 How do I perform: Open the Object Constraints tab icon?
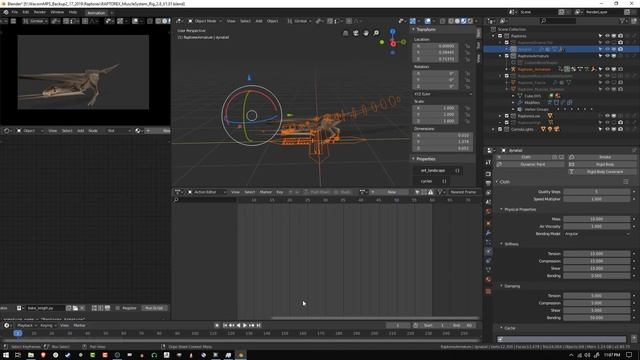pyautogui.click(x=488, y=260)
